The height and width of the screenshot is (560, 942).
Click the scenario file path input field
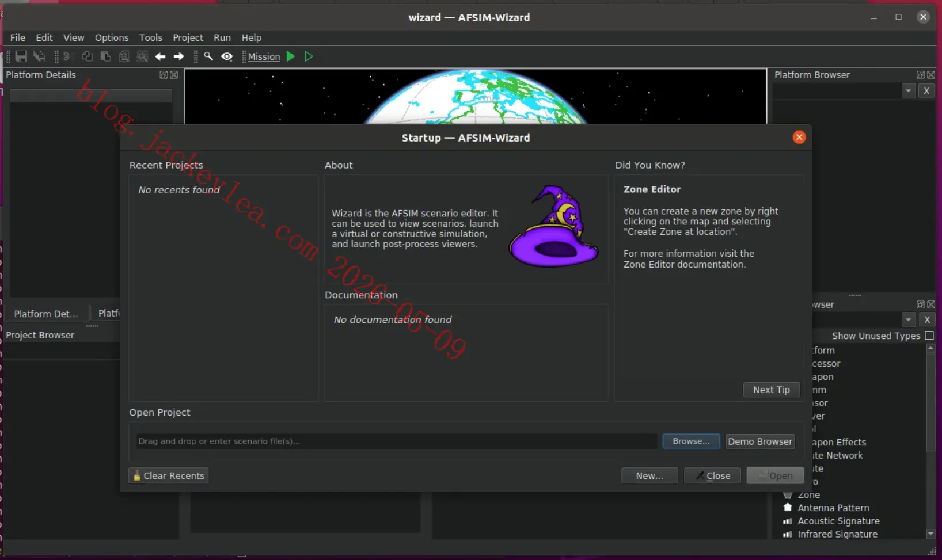396,441
